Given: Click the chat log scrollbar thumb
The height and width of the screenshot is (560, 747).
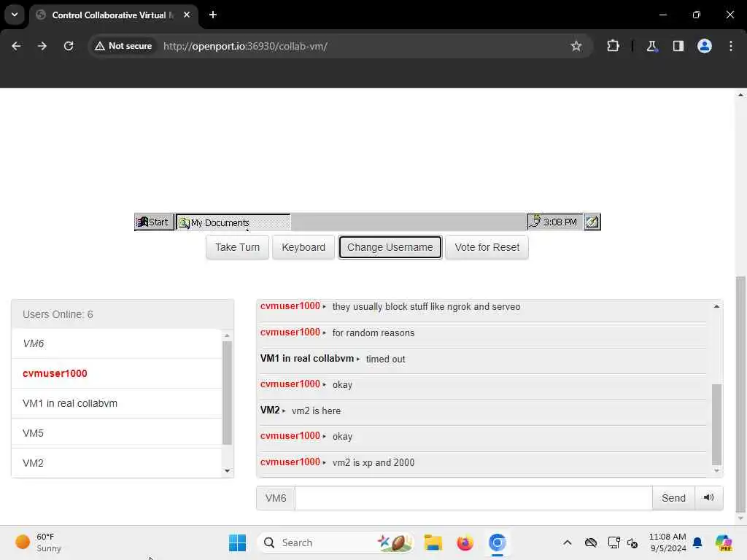Looking at the screenshot, I should pyautogui.click(x=716, y=424).
